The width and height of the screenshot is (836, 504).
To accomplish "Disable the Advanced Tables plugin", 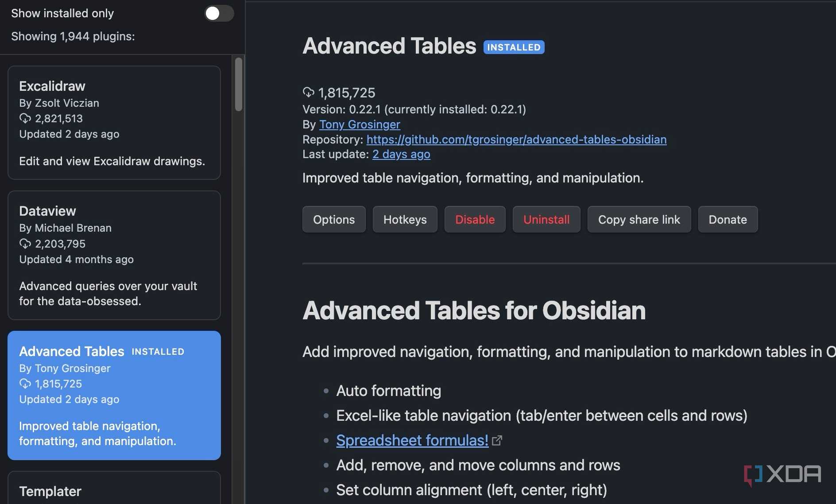I will [475, 219].
